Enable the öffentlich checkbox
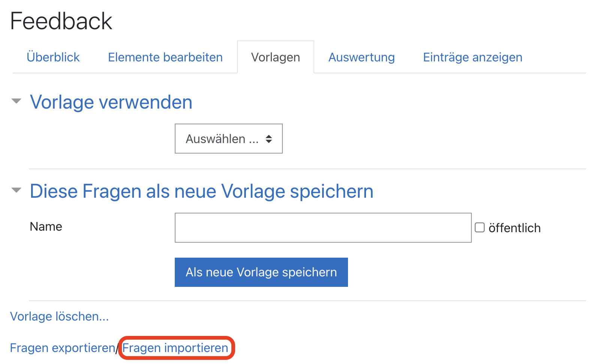This screenshot has height=364, width=594. [480, 228]
